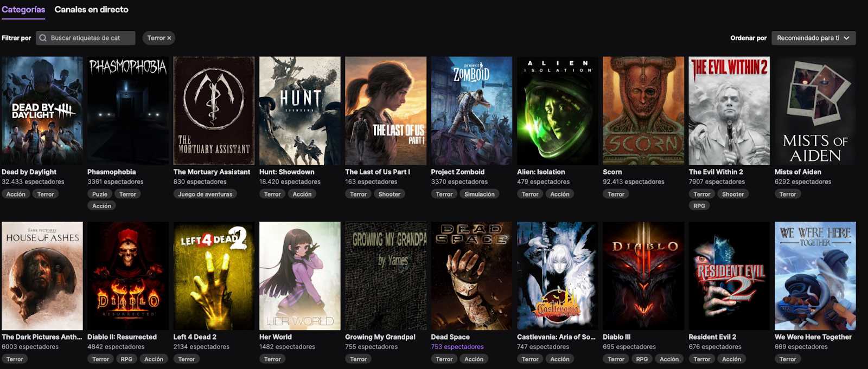Select Acción tag under Castlevania
Image resolution: width=868 pixels, height=369 pixels.
coord(560,359)
